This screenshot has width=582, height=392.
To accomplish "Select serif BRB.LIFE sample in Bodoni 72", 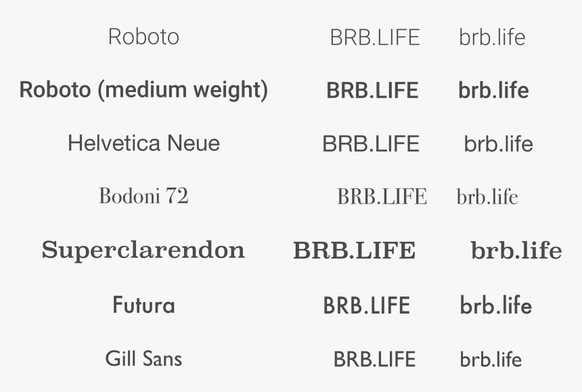I will (x=382, y=196).
